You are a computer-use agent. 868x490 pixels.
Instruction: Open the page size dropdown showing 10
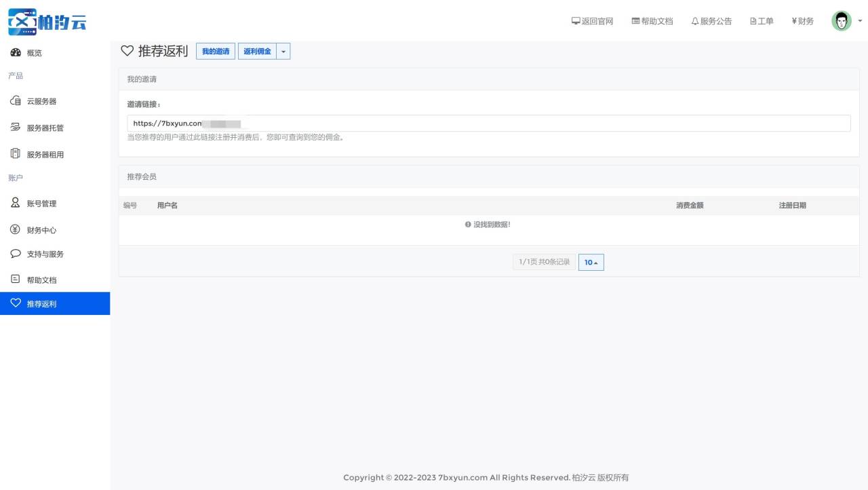[x=591, y=263]
